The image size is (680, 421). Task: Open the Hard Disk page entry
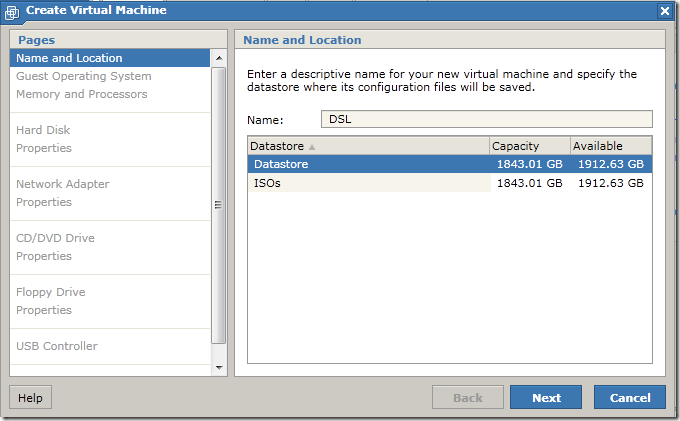pyautogui.click(x=43, y=130)
